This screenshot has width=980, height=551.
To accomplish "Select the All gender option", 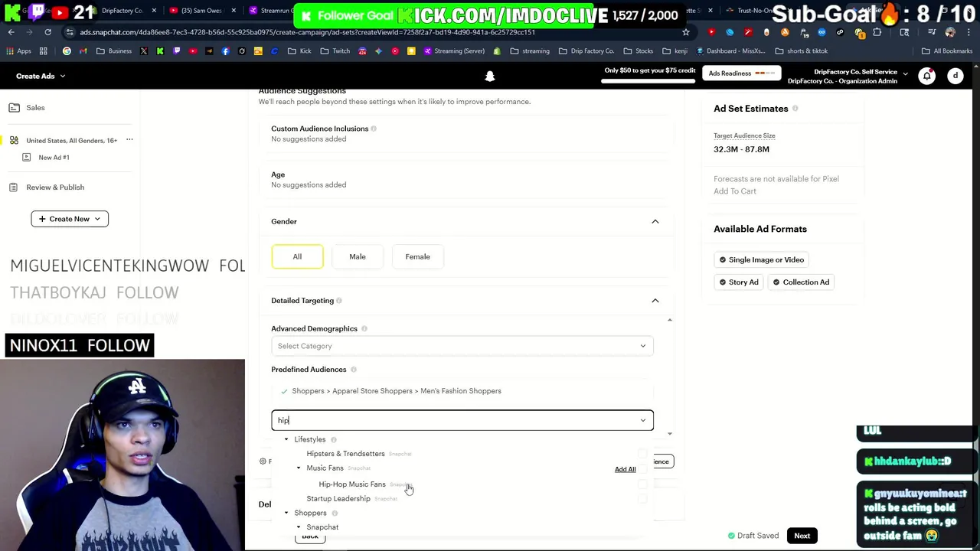I will point(297,256).
